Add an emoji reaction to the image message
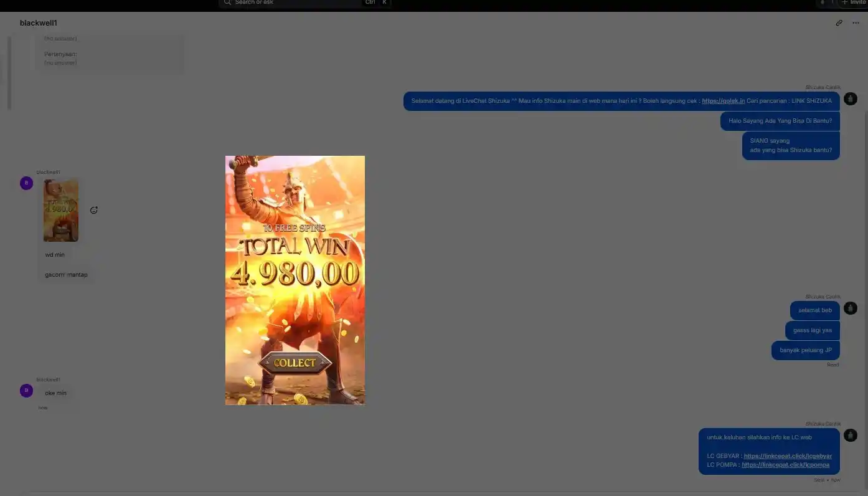Viewport: 868px width, 496px height. pos(94,211)
